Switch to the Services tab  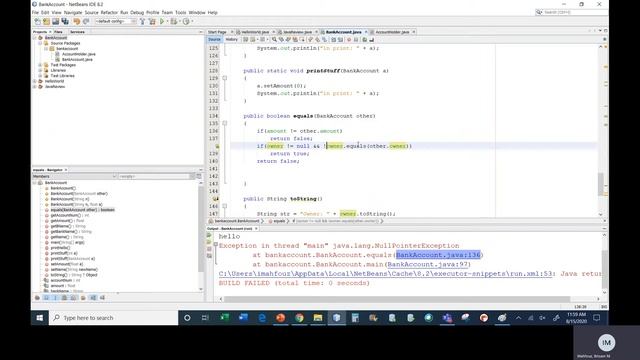click(x=77, y=32)
